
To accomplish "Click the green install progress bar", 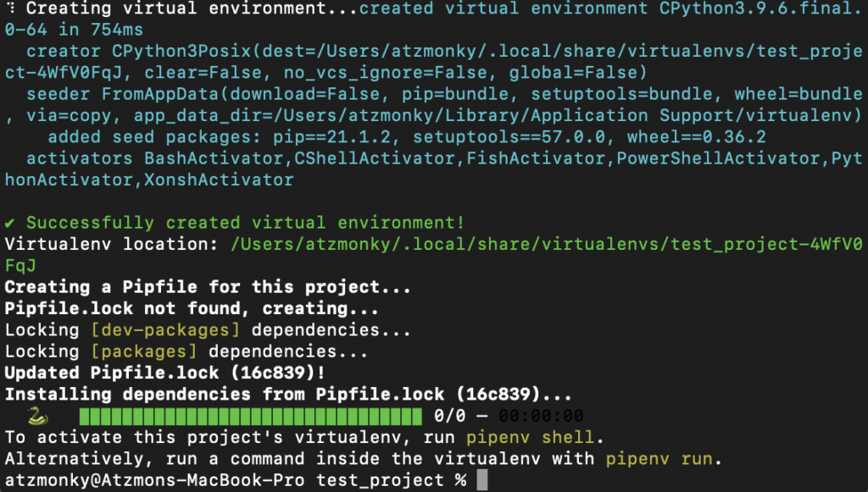I will (x=250, y=417).
